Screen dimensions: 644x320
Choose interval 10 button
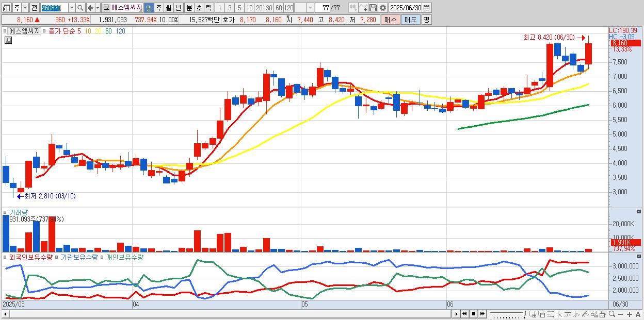coord(249,8)
